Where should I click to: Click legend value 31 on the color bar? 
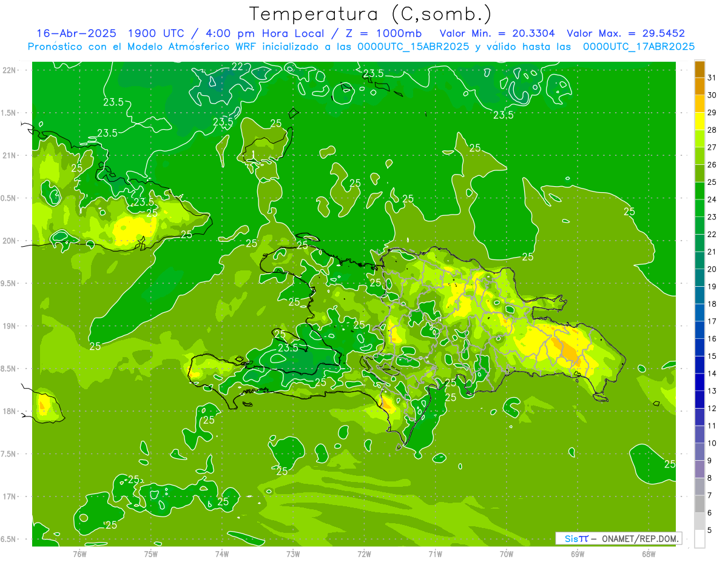(x=712, y=78)
